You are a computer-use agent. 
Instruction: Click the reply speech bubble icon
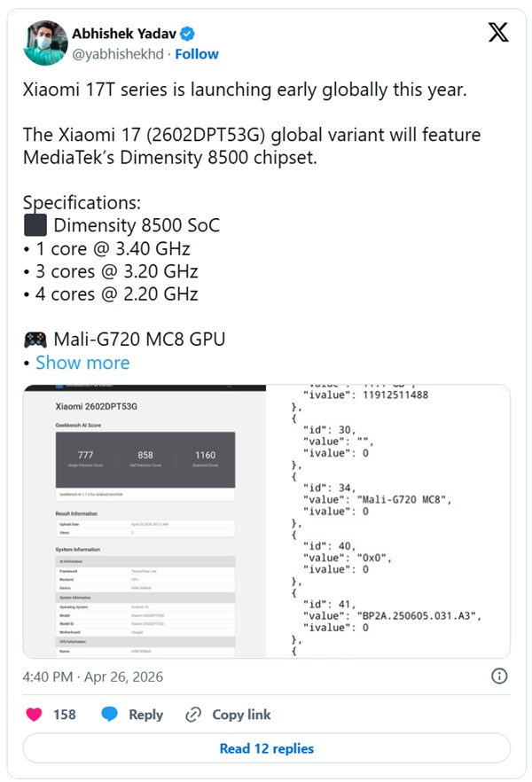click(x=110, y=715)
